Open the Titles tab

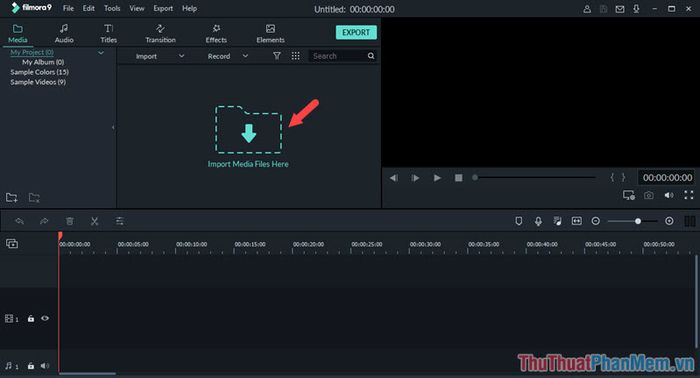pyautogui.click(x=108, y=34)
